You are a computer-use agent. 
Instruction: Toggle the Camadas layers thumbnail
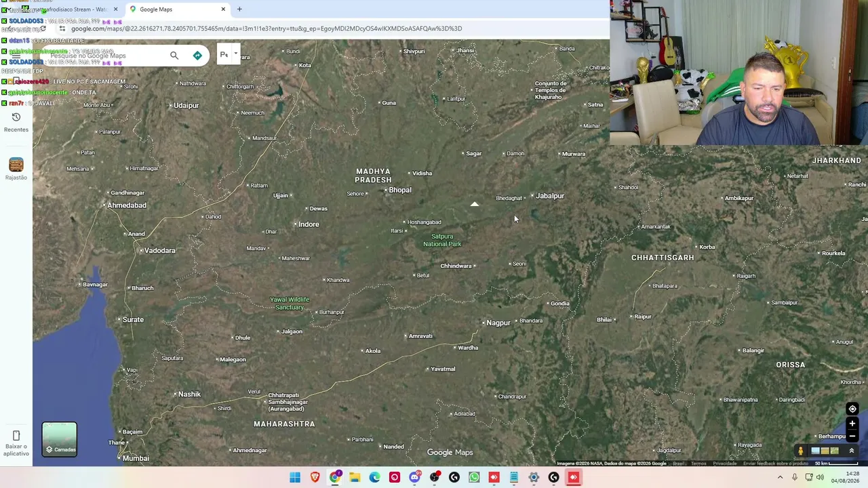pos(60,439)
